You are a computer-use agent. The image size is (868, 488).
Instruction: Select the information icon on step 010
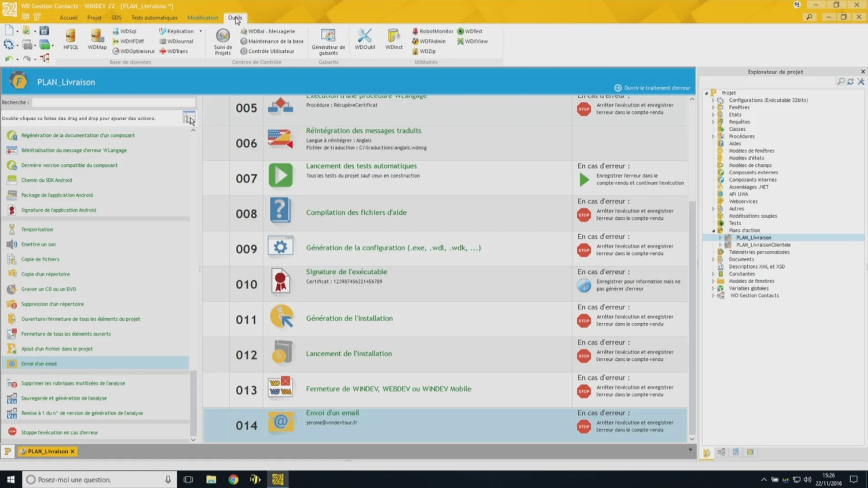click(x=584, y=285)
